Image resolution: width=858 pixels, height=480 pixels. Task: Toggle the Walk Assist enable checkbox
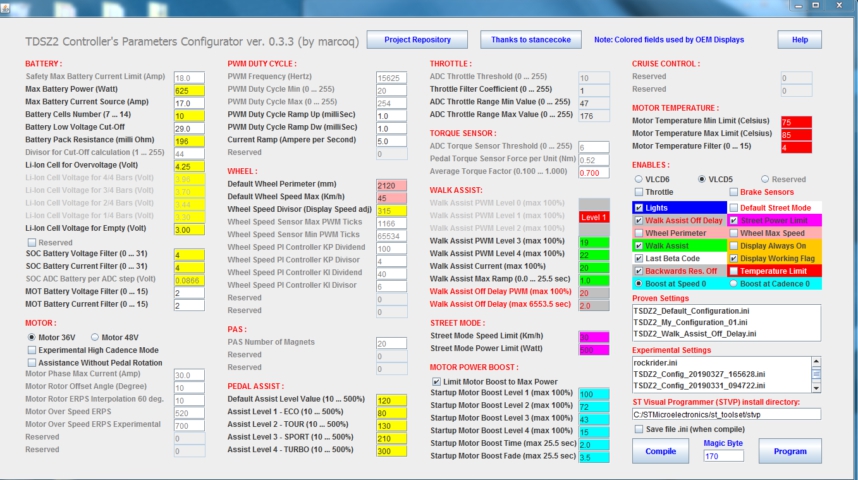(639, 246)
